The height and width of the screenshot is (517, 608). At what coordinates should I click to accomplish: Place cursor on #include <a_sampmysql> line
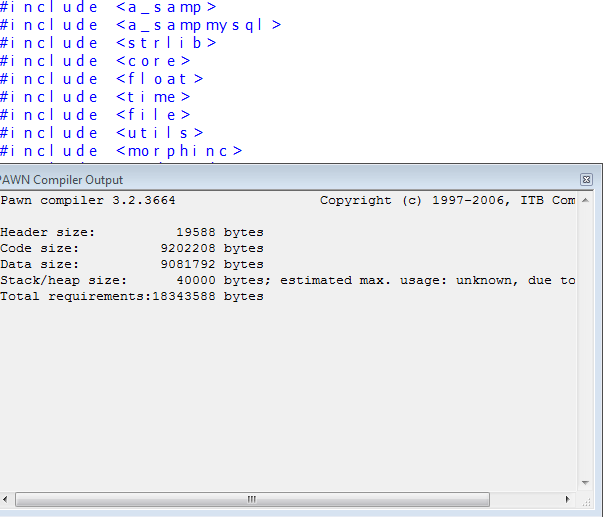tap(140, 25)
